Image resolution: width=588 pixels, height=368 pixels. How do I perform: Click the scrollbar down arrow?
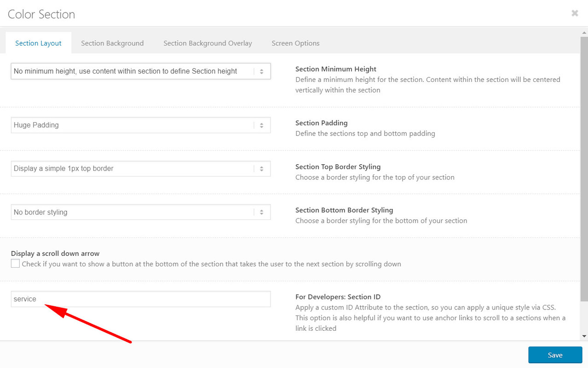coord(584,336)
